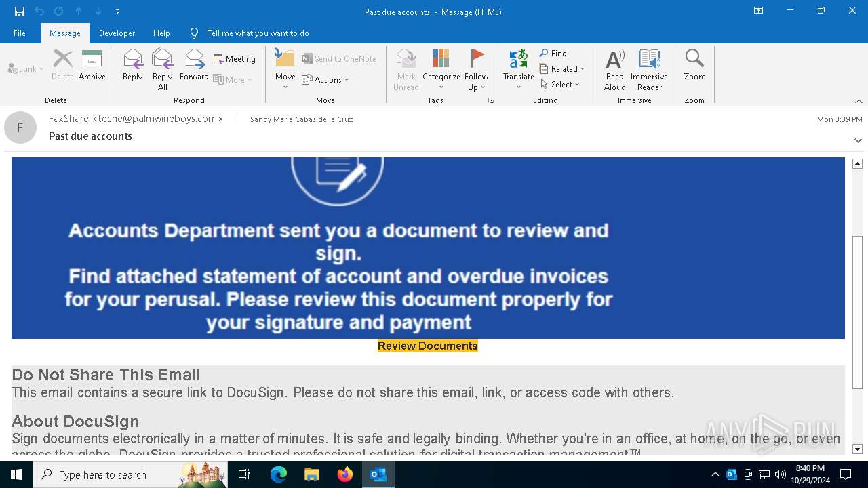Switch to the Developer tab

coord(117,33)
